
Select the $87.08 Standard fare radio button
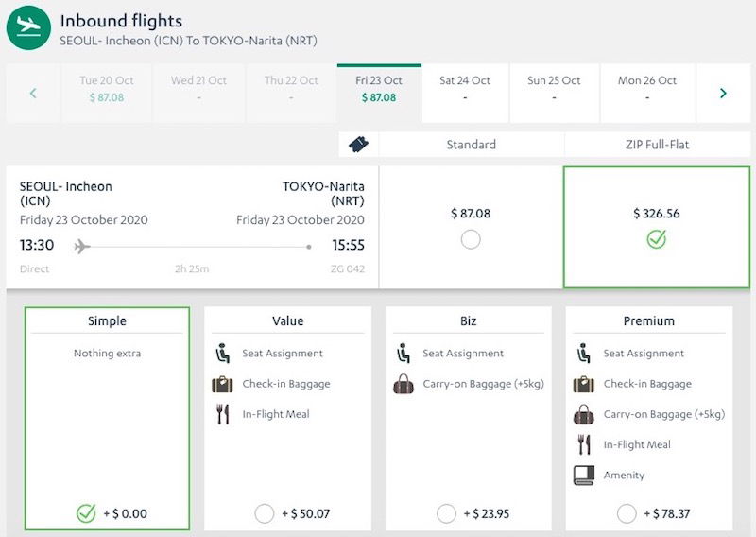coord(471,240)
